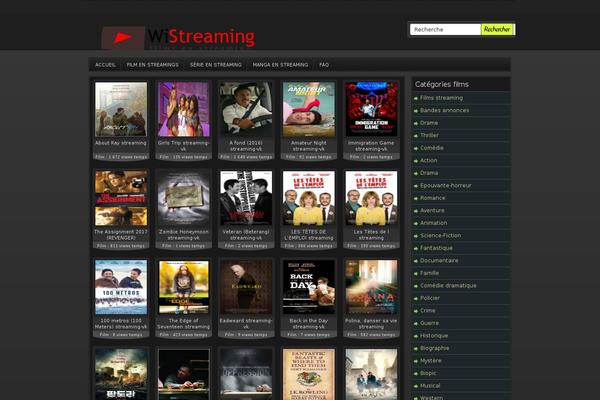Select the Mystère category
This screenshot has width=600, height=400.
pyautogui.click(x=430, y=361)
